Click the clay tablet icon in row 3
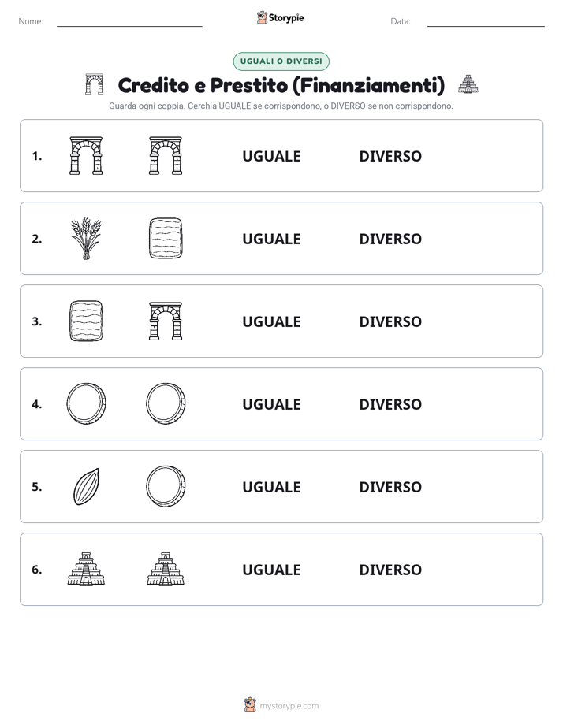563x728 pixels. pyautogui.click(x=86, y=321)
